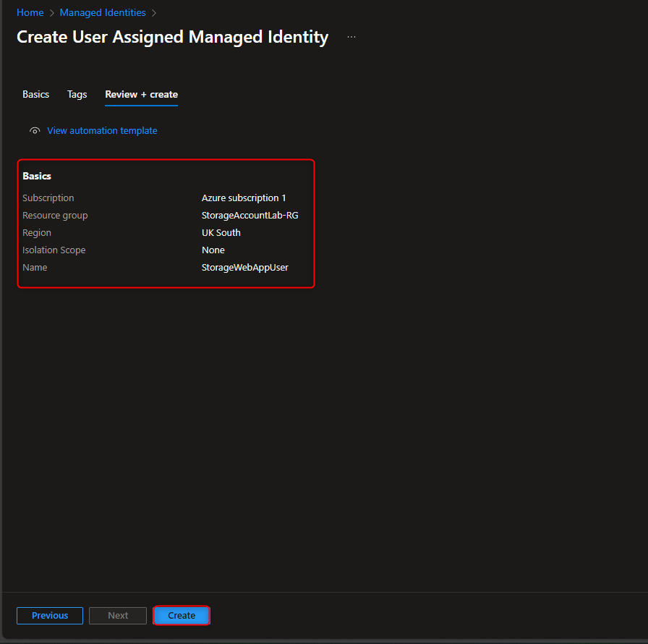
Task: Select the StorageAccountLab-RG resource group text
Action: (x=250, y=215)
